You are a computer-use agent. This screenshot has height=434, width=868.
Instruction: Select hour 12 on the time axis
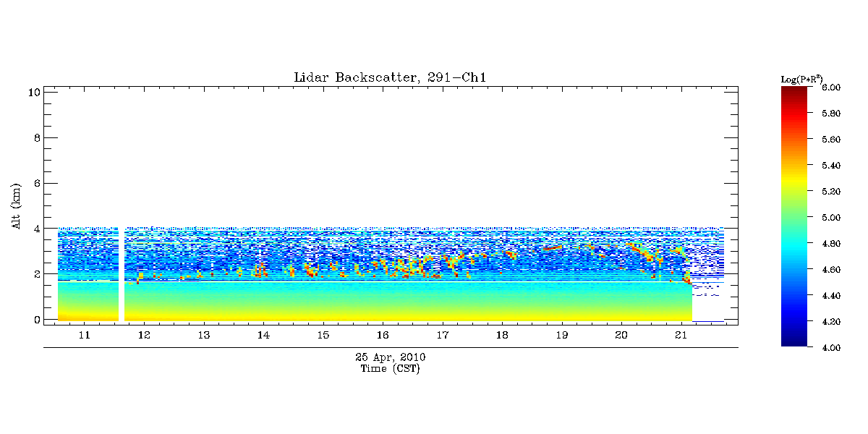click(144, 335)
